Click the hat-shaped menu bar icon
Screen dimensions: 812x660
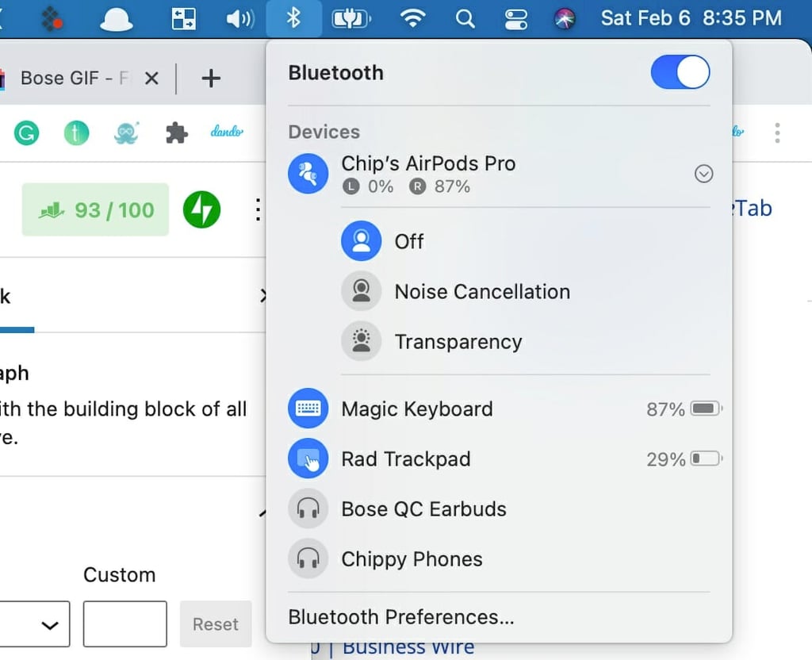[116, 20]
